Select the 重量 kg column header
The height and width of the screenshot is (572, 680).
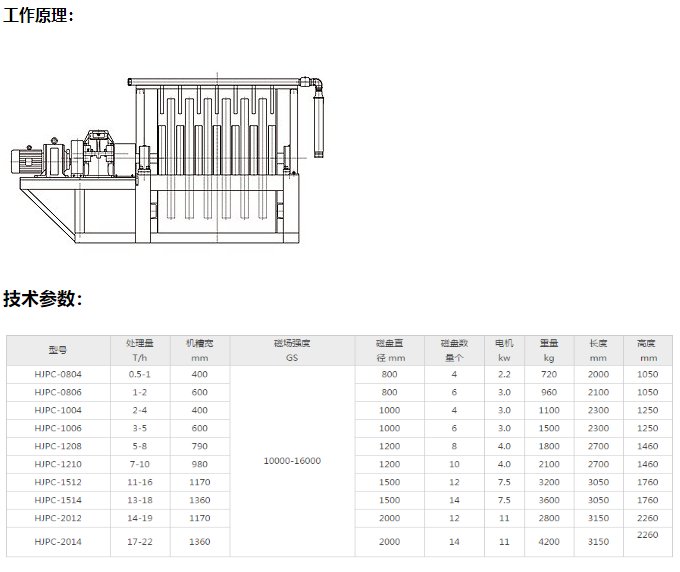[x=548, y=350]
